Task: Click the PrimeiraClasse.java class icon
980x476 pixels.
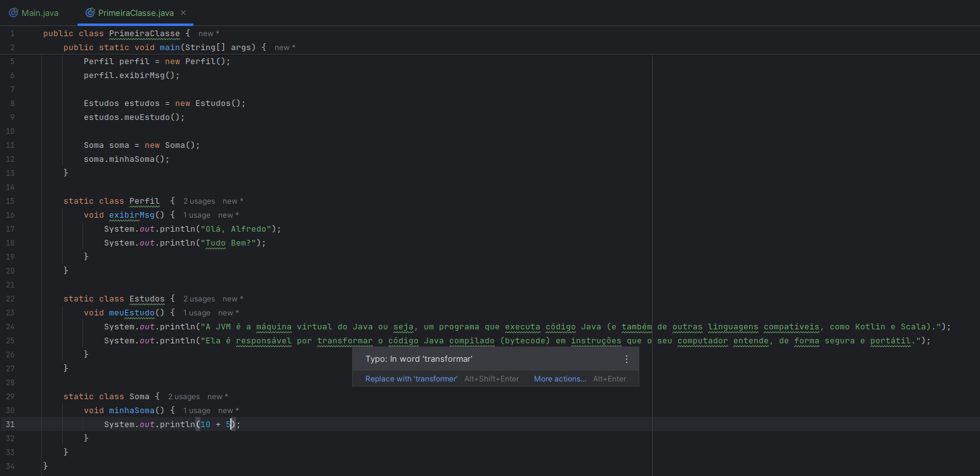Action: pos(90,13)
